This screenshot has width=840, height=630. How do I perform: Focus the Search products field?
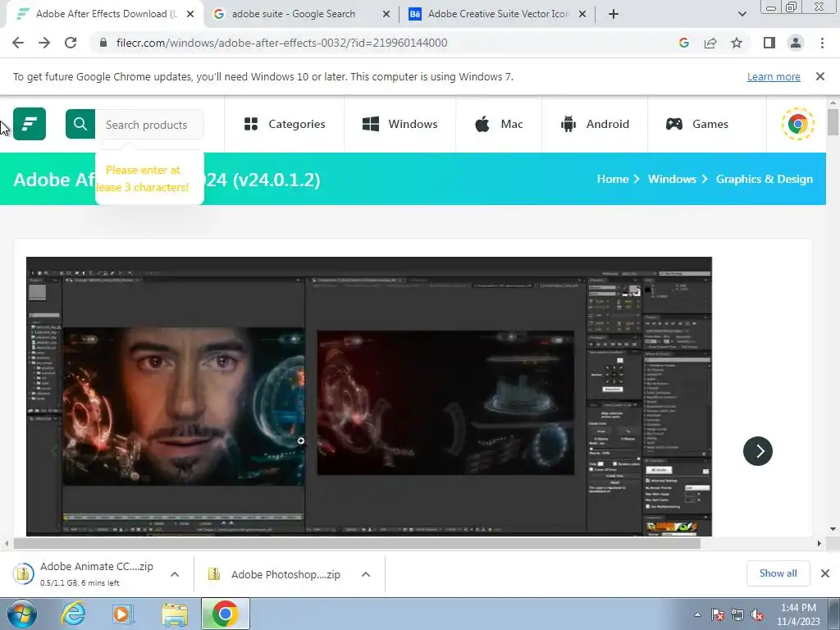point(149,125)
